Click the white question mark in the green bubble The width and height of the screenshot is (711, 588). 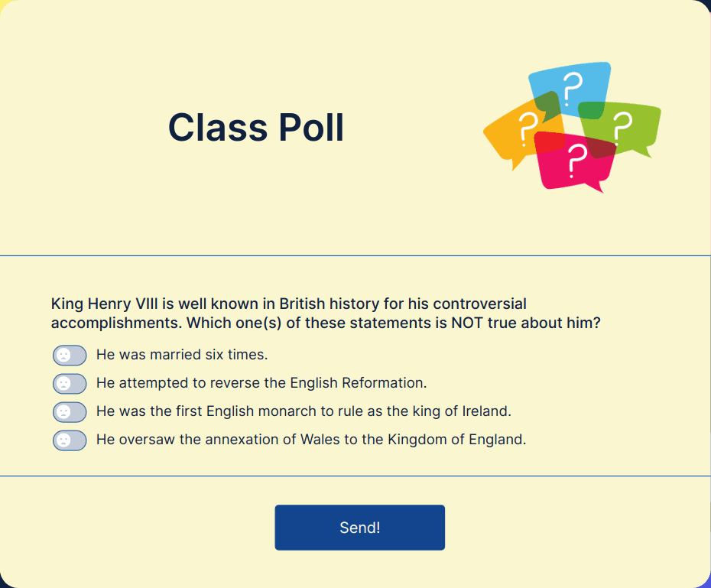[x=622, y=127]
